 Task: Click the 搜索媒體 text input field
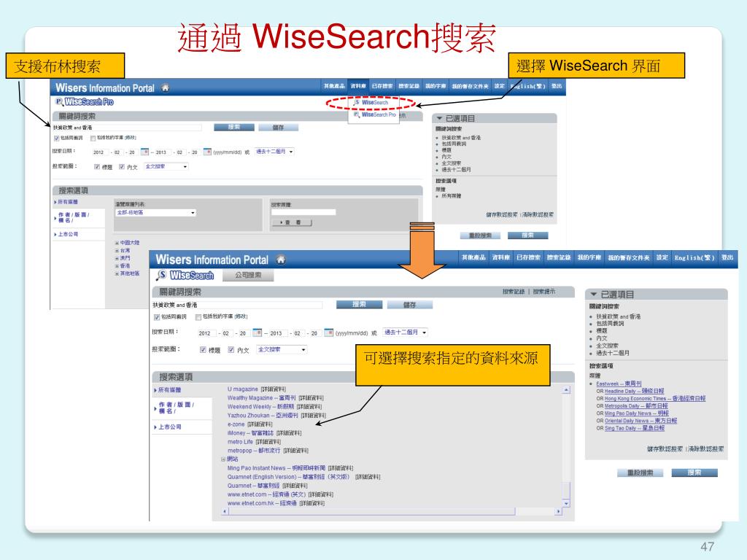coord(303,212)
